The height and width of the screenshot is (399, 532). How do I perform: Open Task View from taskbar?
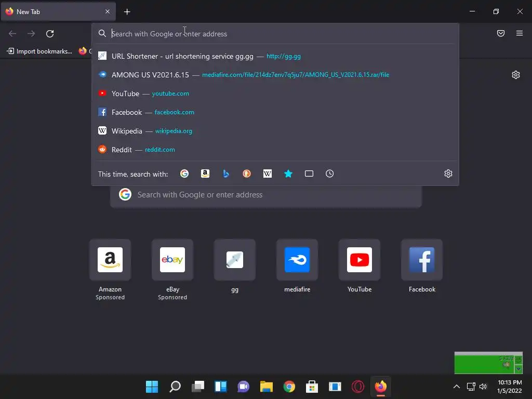198,387
